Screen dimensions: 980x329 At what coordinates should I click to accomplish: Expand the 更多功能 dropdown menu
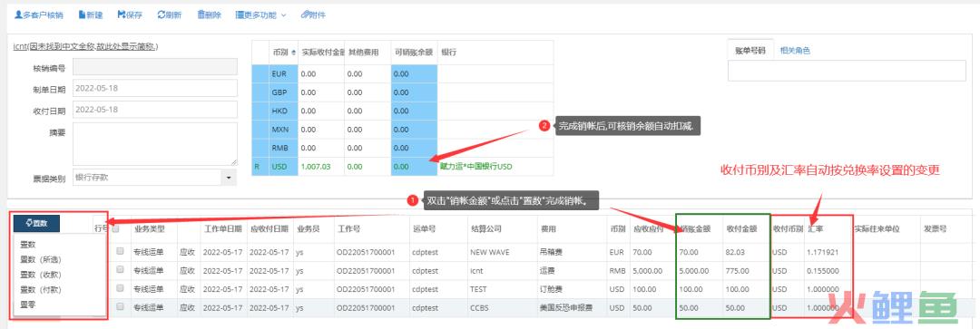[x=261, y=15]
